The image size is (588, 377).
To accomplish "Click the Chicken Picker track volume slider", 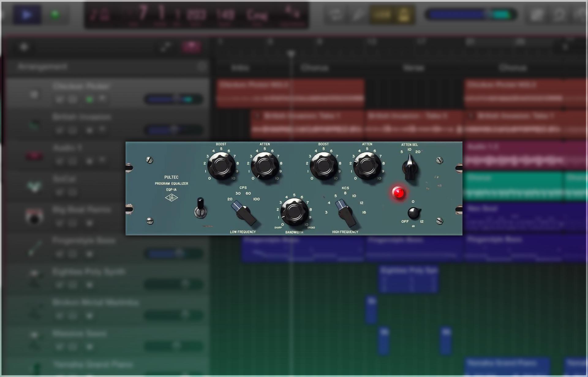I will [x=173, y=99].
